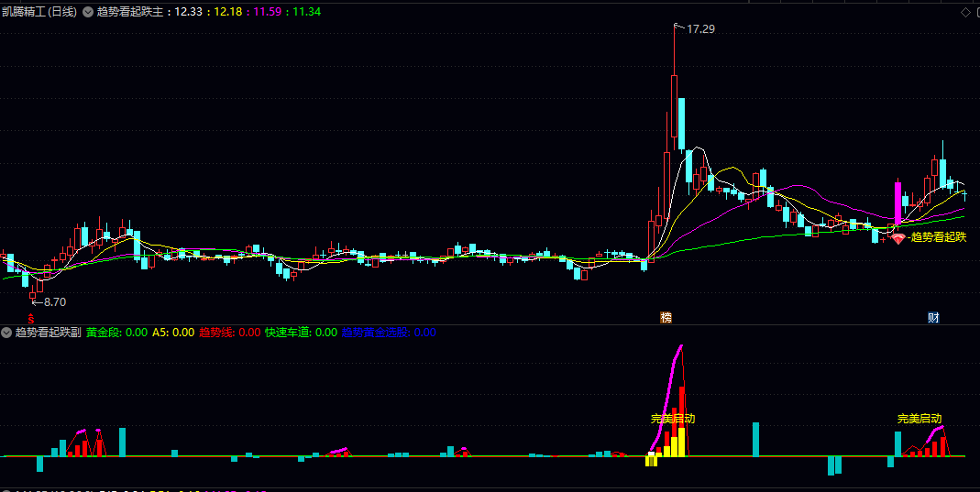Click the 凯腾精工(日线) stock title
Viewport: 980px width, 492px height.
tap(39, 12)
